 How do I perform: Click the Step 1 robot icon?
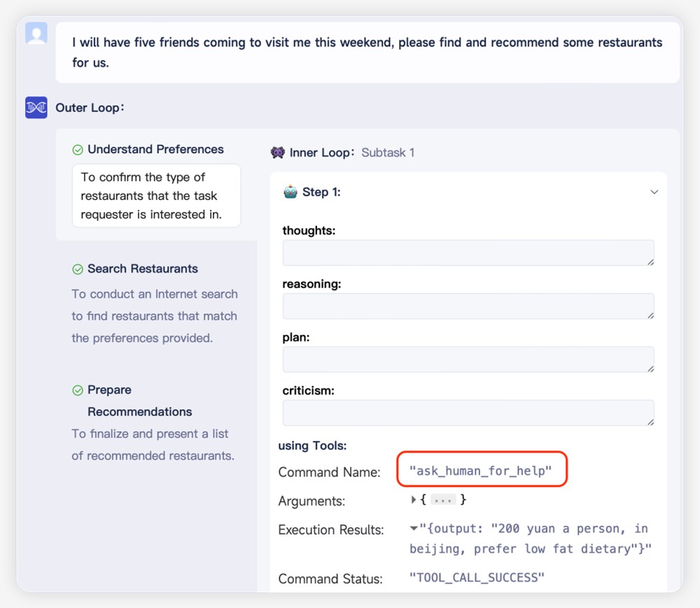pyautogui.click(x=290, y=192)
